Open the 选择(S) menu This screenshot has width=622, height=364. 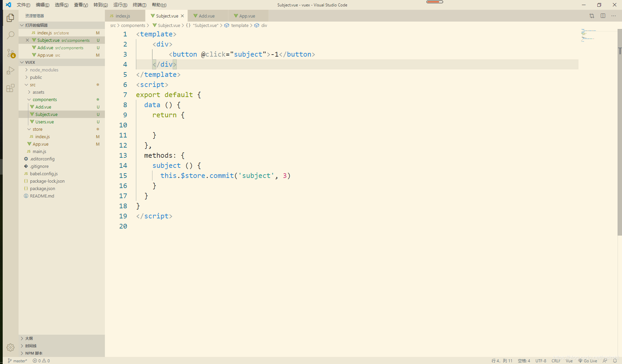coord(62,5)
